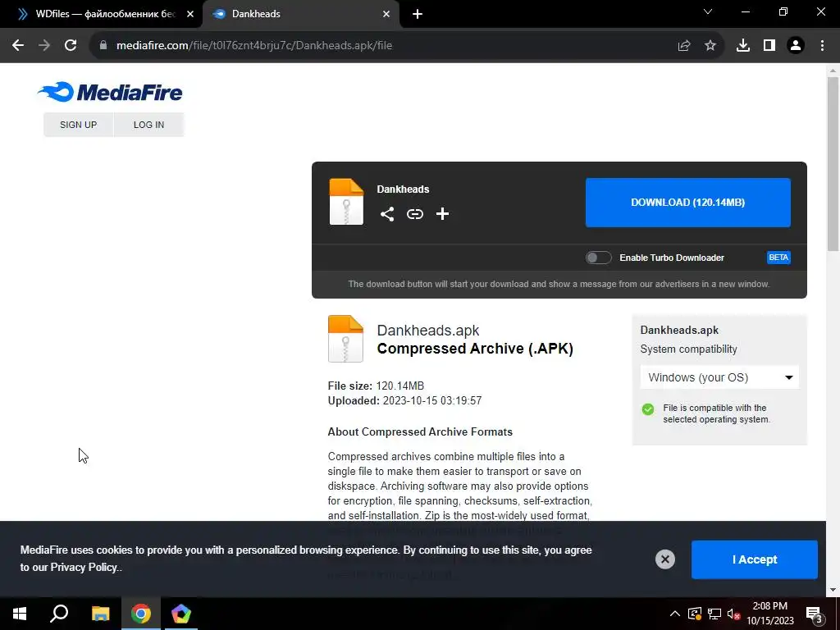Screen dimensions: 840x630
Task: Click the browser forward arrow
Action: click(44, 46)
